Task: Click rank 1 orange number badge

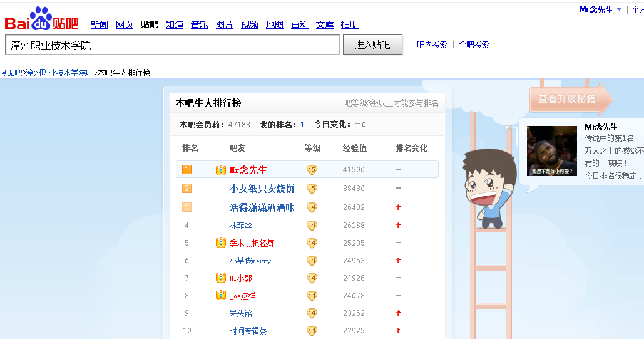Action: [187, 169]
